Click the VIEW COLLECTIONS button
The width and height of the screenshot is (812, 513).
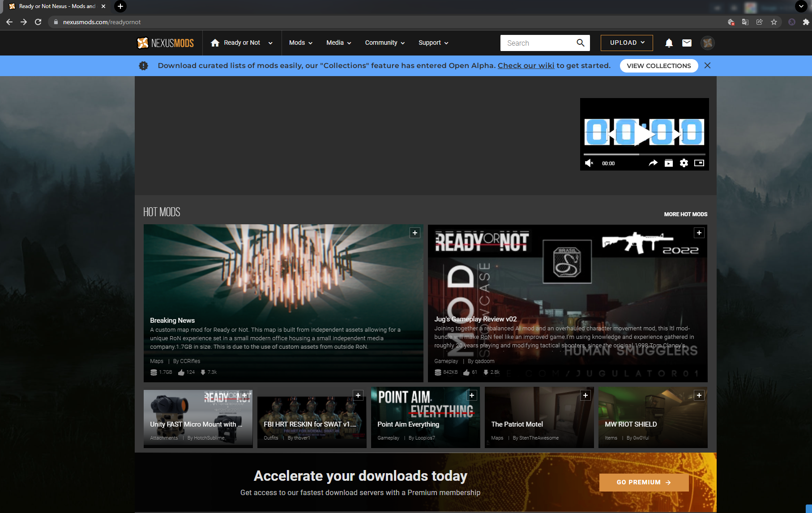tap(659, 66)
